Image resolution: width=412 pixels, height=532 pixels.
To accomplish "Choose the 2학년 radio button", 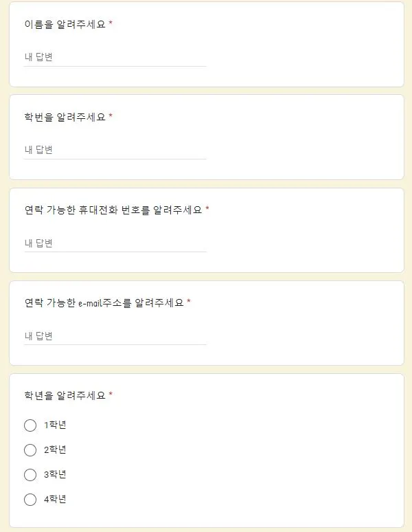I will coord(30,450).
